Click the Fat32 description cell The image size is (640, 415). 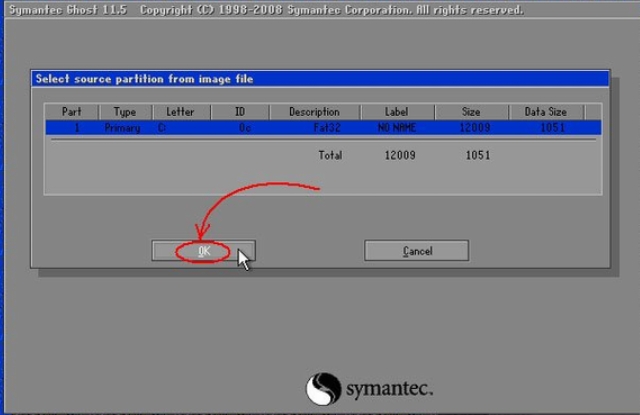[x=327, y=128]
